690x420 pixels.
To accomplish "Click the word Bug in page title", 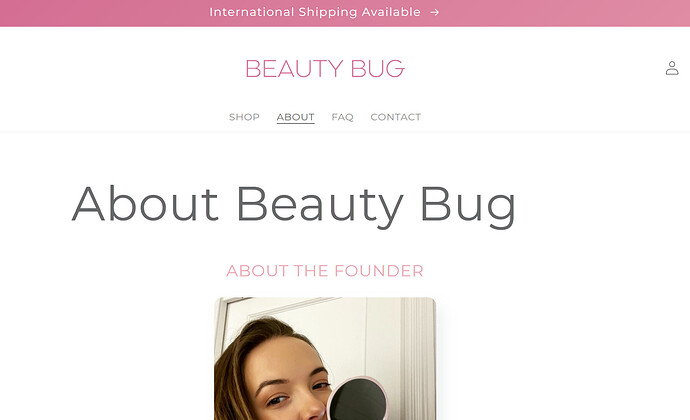I will click(468, 207).
